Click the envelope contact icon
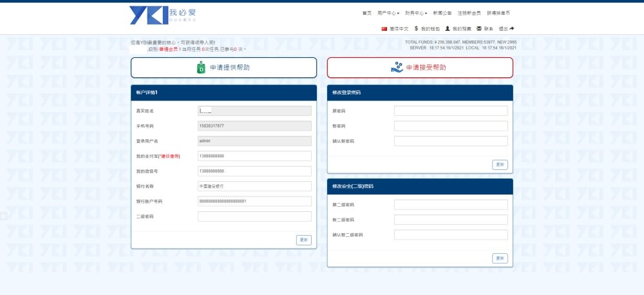The height and width of the screenshot is (295, 644). (479, 29)
